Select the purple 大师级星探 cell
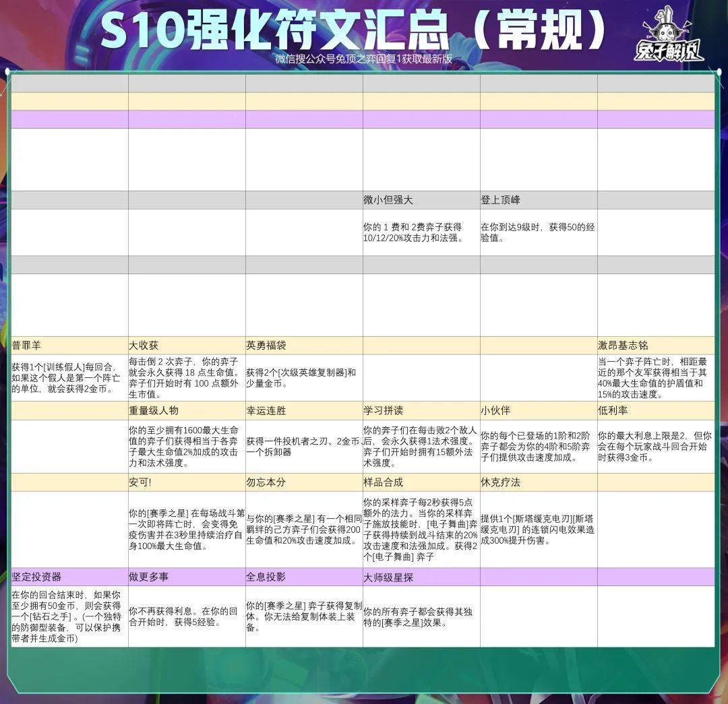 tap(421, 577)
